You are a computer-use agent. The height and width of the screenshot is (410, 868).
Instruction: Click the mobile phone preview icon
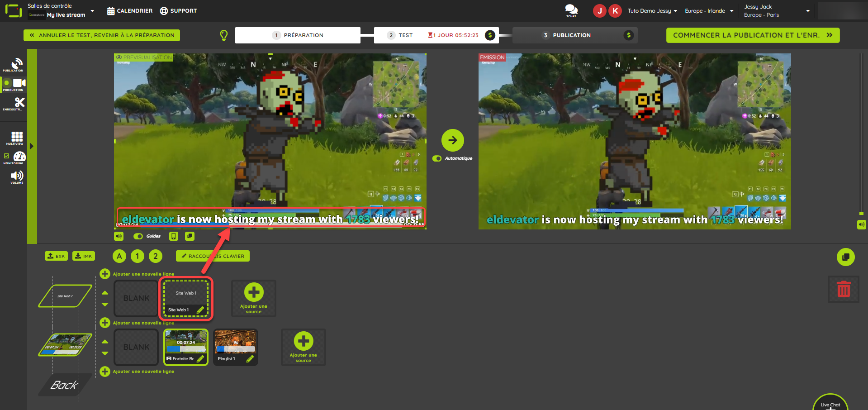coord(173,236)
